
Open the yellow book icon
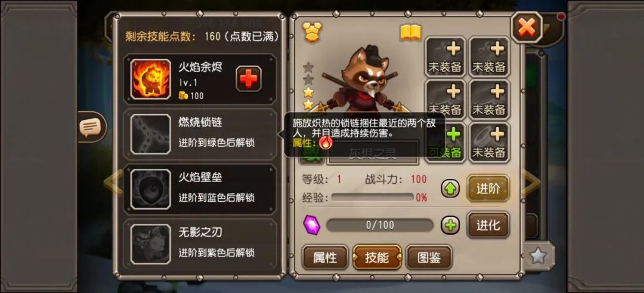coord(411,33)
